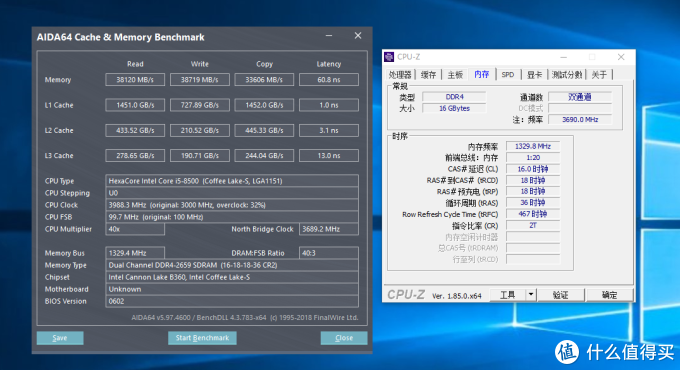This screenshot has width=680, height=370.
Task: Click the L1 Cache Read value 1451.0 GB/s
Action: (x=135, y=105)
